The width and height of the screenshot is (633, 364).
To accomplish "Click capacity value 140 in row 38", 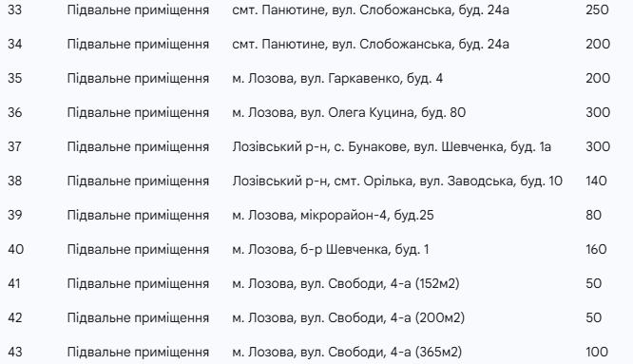I will coord(596,181).
